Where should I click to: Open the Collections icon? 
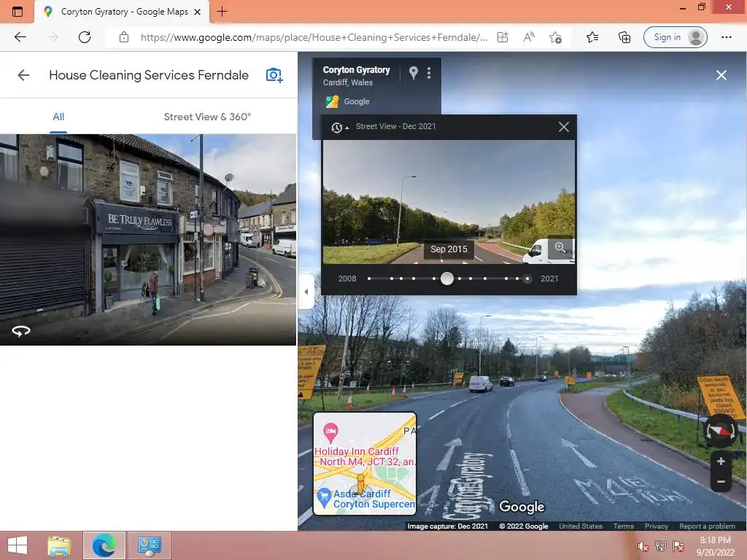click(x=624, y=37)
